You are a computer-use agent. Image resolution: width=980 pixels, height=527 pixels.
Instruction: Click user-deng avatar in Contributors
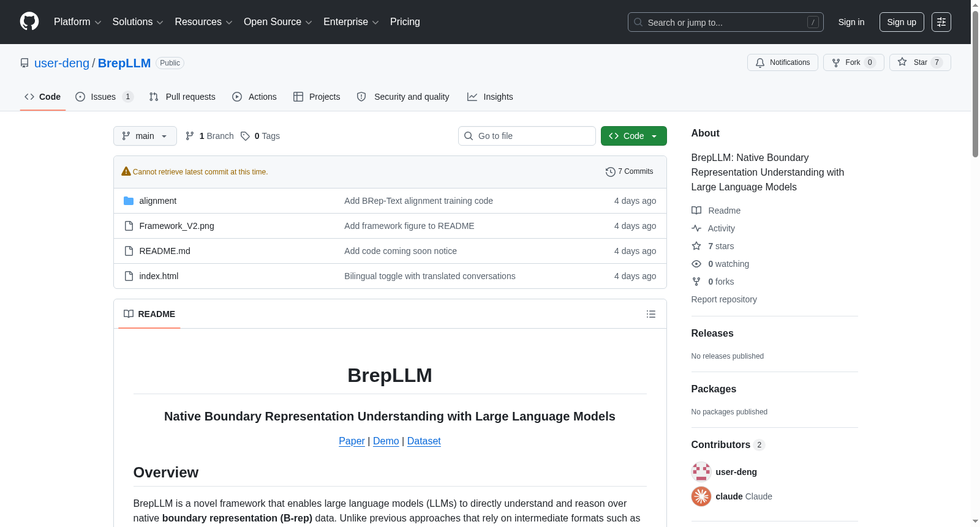point(701,472)
